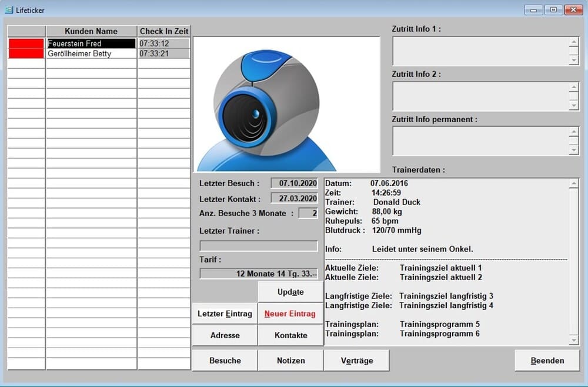Show Kontakte for the customer
Viewport: 588px width, 387px height.
[290, 335]
